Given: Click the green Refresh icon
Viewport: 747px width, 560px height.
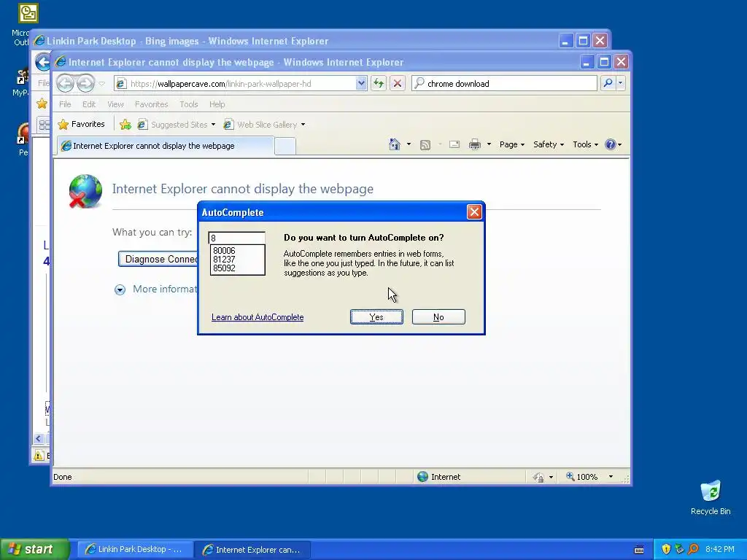Looking at the screenshot, I should [379, 84].
